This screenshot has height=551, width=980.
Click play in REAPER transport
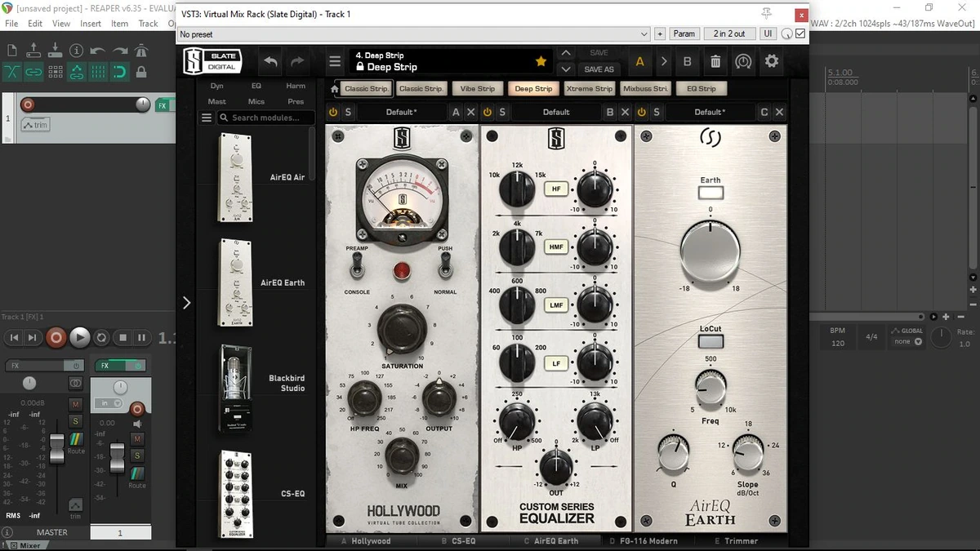79,336
